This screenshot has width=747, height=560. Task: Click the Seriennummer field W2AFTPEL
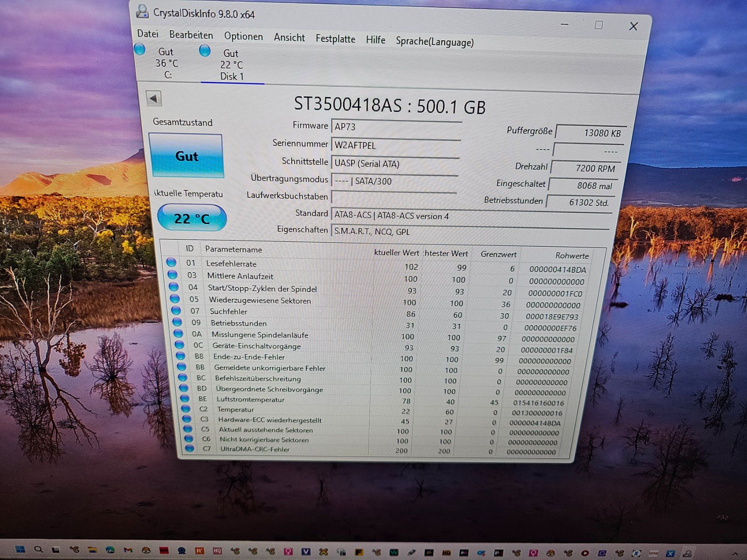[x=396, y=145]
